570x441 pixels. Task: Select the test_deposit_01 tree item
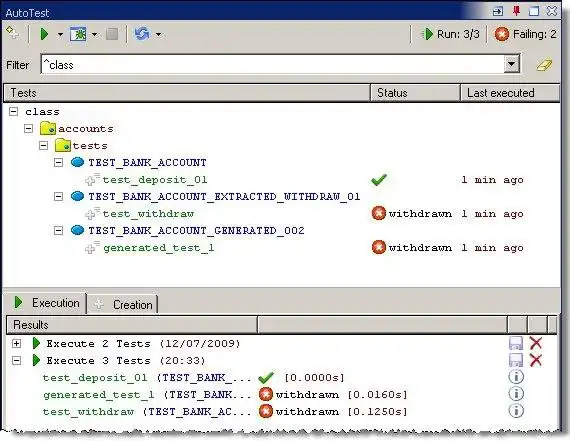click(x=155, y=180)
